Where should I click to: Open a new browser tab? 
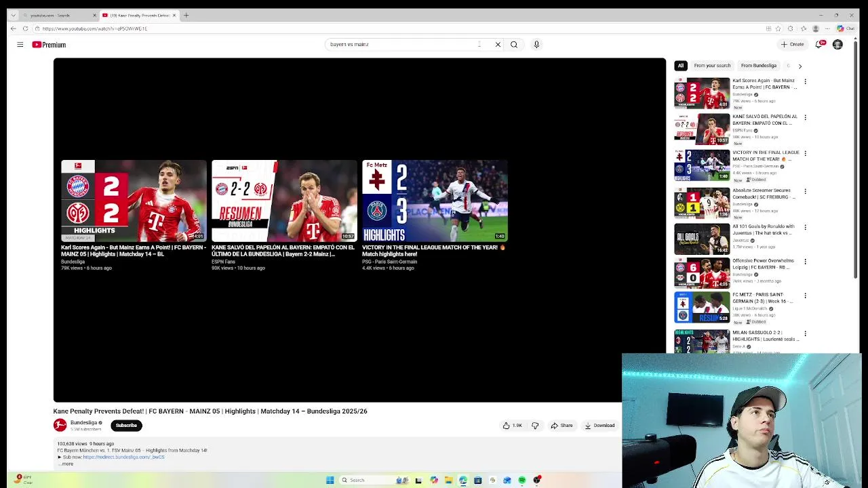pos(186,15)
